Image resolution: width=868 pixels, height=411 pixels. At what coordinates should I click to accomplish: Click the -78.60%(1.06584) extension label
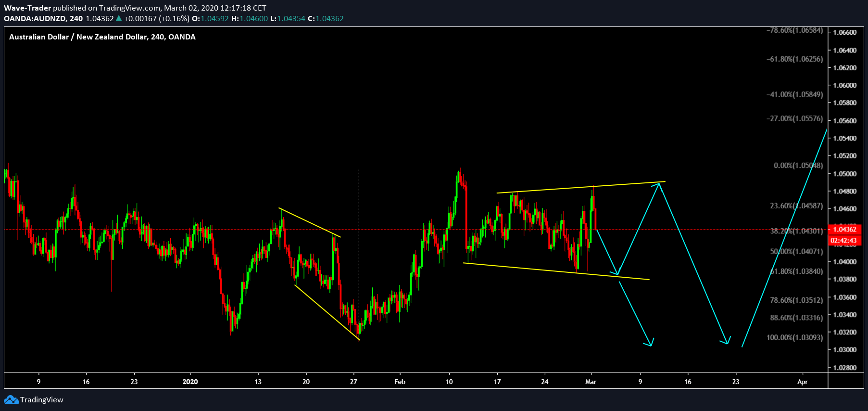click(794, 30)
